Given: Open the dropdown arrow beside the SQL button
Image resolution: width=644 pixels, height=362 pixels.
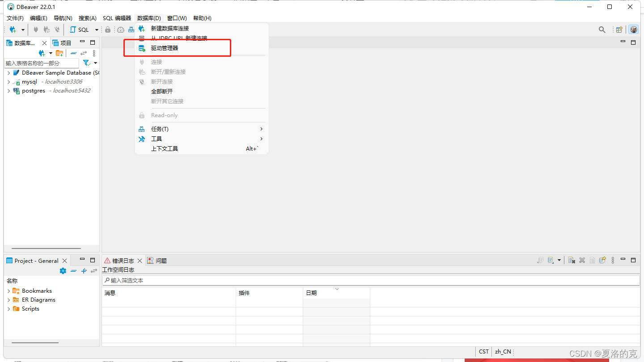Looking at the screenshot, I should click(x=97, y=30).
